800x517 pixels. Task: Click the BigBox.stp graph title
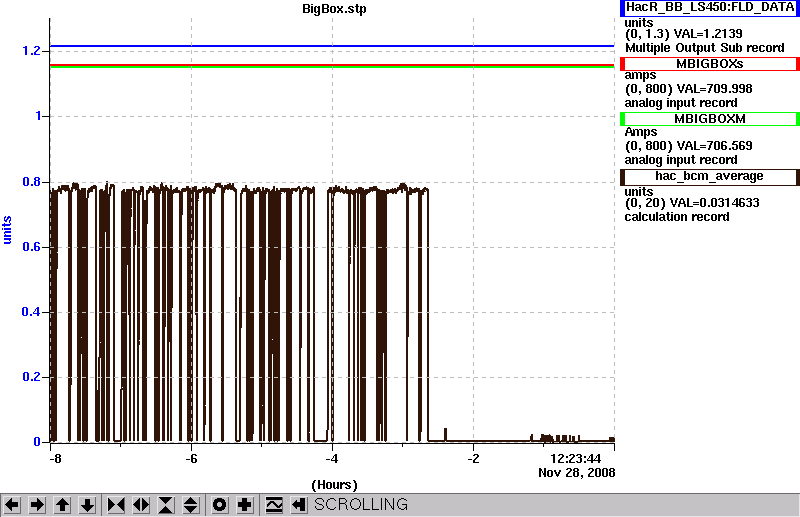pyautogui.click(x=334, y=9)
